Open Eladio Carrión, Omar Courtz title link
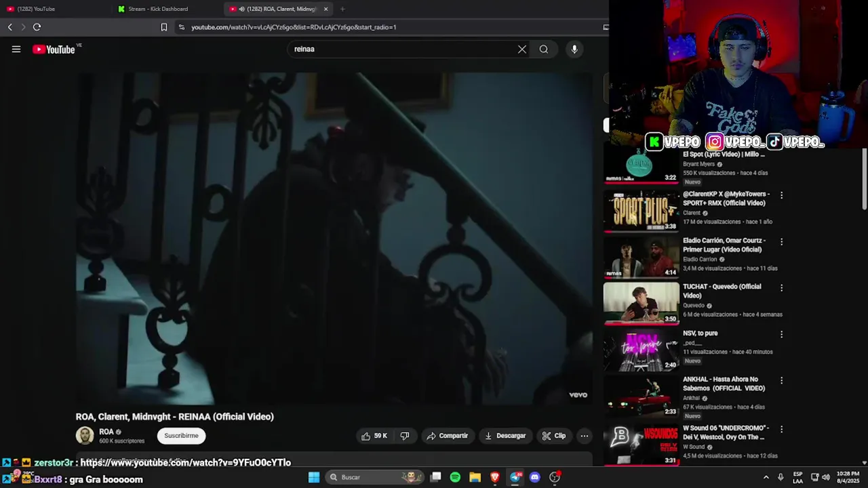This screenshot has width=868, height=488. pyautogui.click(x=724, y=245)
